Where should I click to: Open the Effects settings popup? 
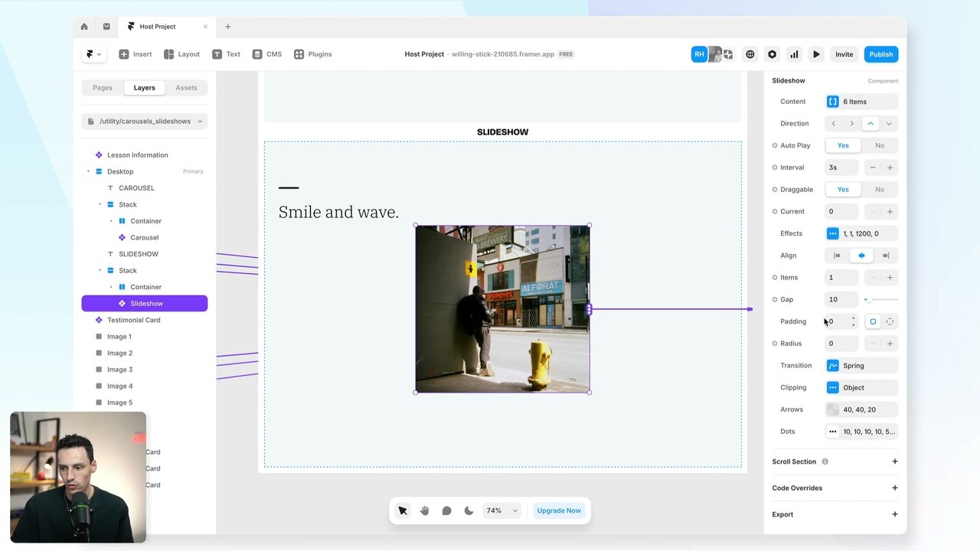[x=861, y=233]
